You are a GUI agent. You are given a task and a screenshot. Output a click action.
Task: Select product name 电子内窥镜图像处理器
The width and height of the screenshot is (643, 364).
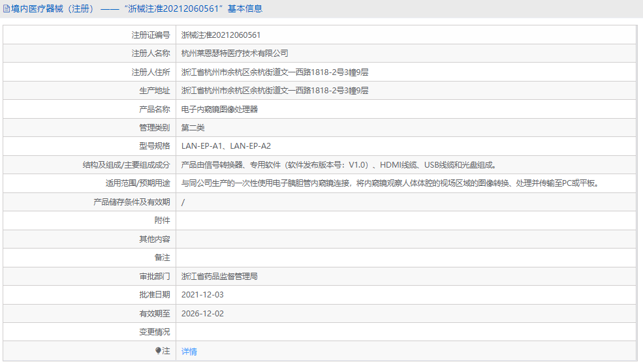[219, 110]
